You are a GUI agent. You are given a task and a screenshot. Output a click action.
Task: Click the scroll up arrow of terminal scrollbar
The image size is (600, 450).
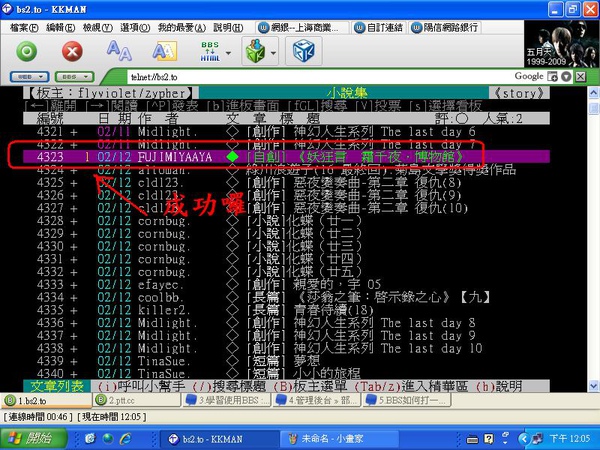tap(593, 93)
